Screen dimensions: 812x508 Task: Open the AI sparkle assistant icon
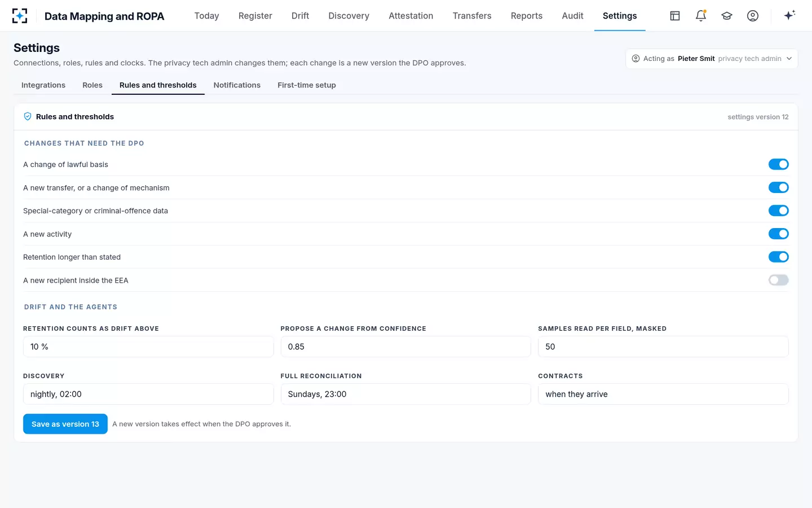click(789, 15)
